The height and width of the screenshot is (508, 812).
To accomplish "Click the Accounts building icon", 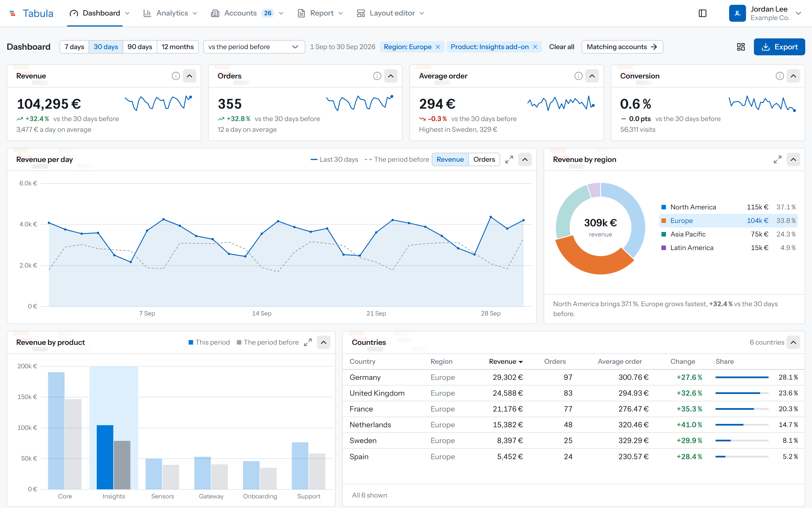I will (x=215, y=13).
